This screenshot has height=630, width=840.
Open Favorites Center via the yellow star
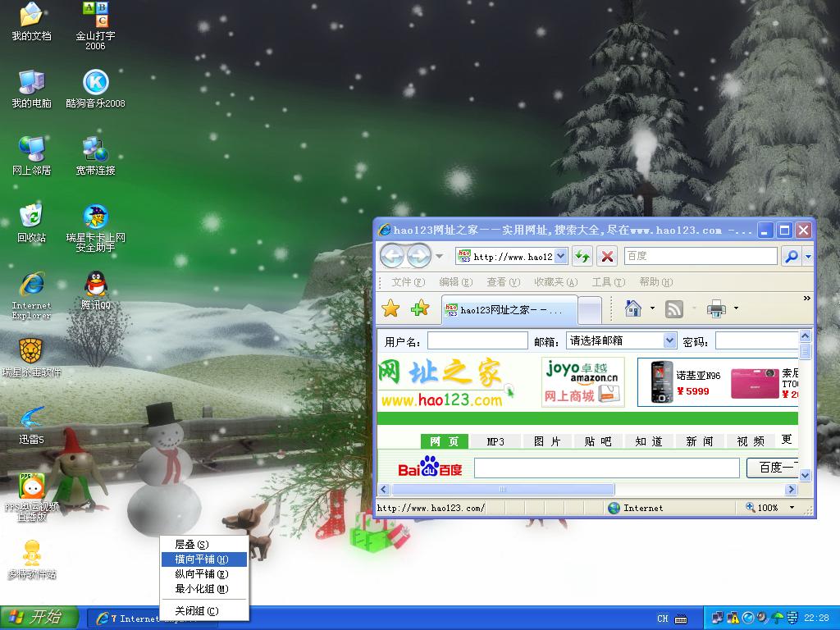[x=390, y=308]
